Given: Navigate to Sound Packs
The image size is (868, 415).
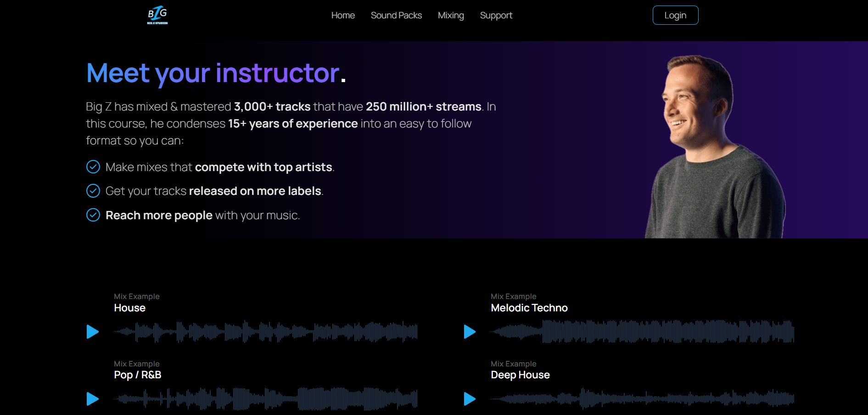Looking at the screenshot, I should pos(396,15).
